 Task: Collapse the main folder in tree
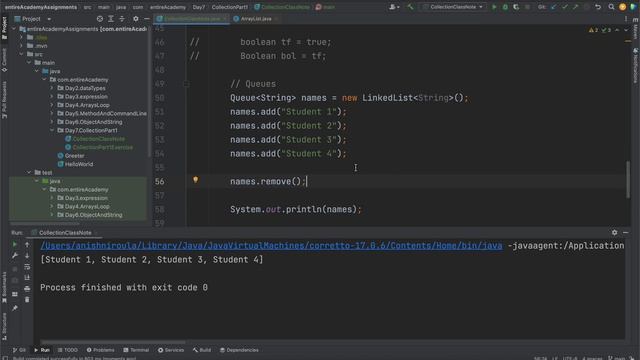click(29, 62)
